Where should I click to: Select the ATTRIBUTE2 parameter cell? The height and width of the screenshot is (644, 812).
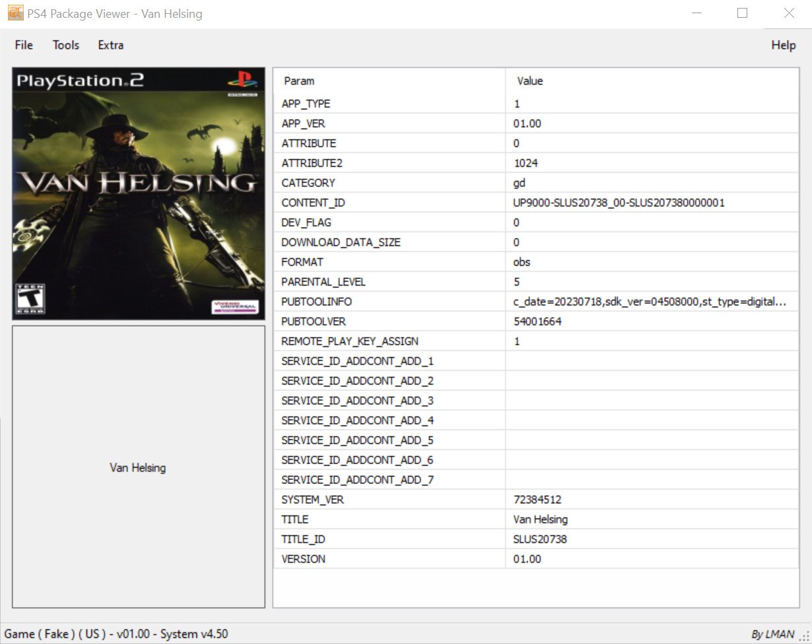[389, 163]
